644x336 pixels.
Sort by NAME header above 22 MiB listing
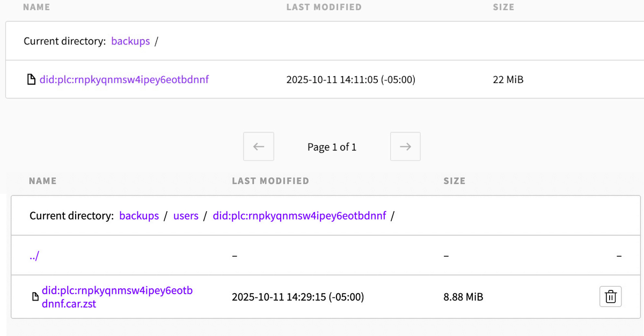click(x=39, y=8)
